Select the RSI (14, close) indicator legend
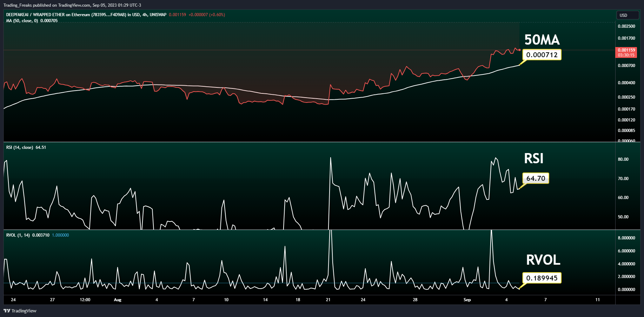 click(x=26, y=147)
